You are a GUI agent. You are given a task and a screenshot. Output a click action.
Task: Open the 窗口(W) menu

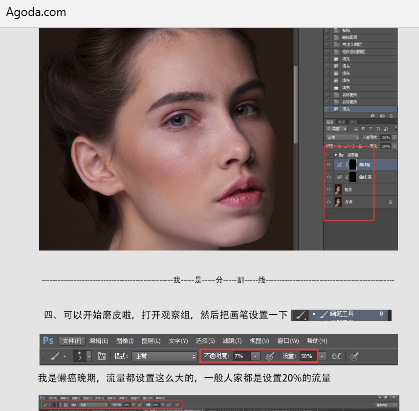[288, 341]
